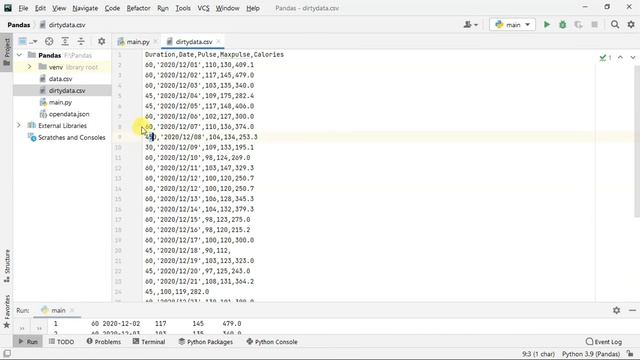The image size is (640, 360).
Task: Click the read-only lock icon in the status bar
Action: pyautogui.click(x=630, y=354)
